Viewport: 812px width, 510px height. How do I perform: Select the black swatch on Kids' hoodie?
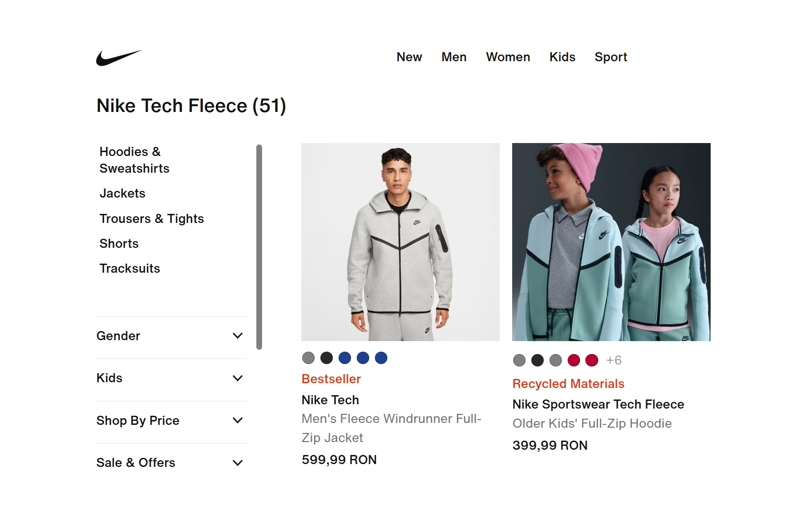tap(538, 360)
